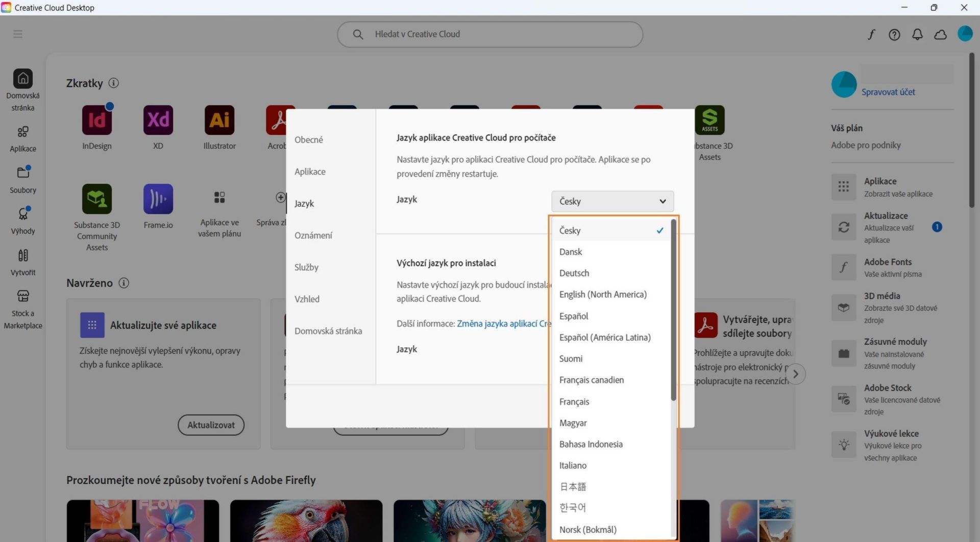980x542 pixels.
Task: Choose 한국어 language option
Action: click(611, 508)
